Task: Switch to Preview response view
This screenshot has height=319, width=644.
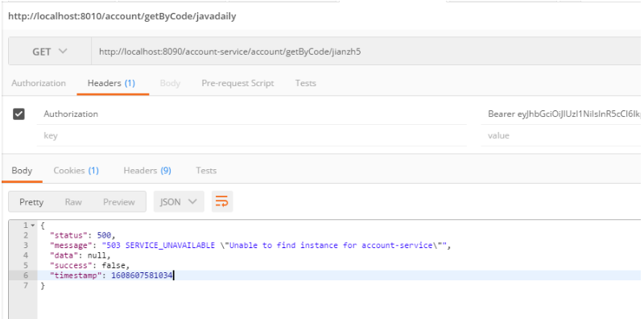Action: tap(118, 202)
